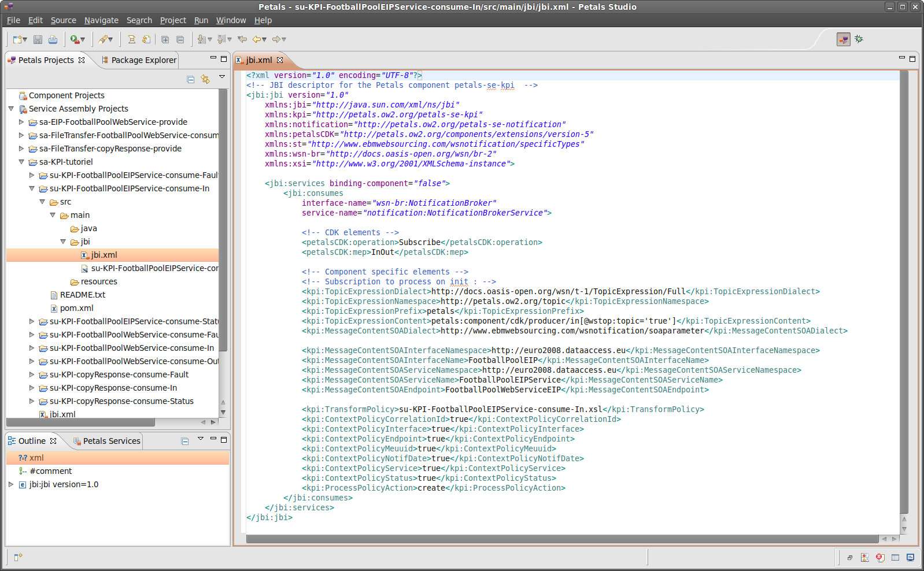The image size is (924, 571).
Task: Expand the sa-EIP-FootballPoolWebService-provide project
Action: 21,122
